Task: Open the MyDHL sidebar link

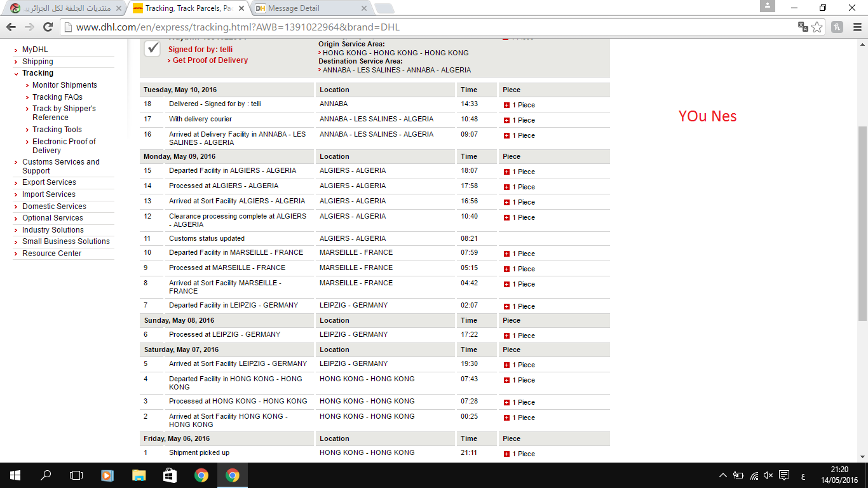Action: coord(35,50)
